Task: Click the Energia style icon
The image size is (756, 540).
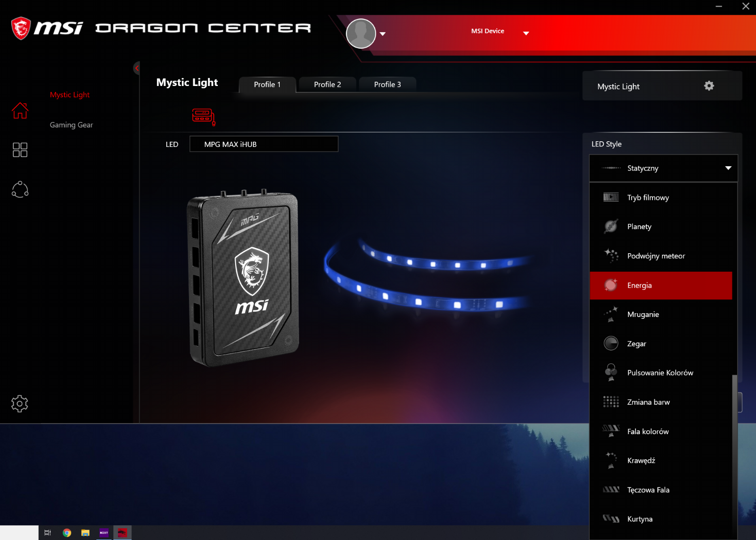Action: [611, 285]
